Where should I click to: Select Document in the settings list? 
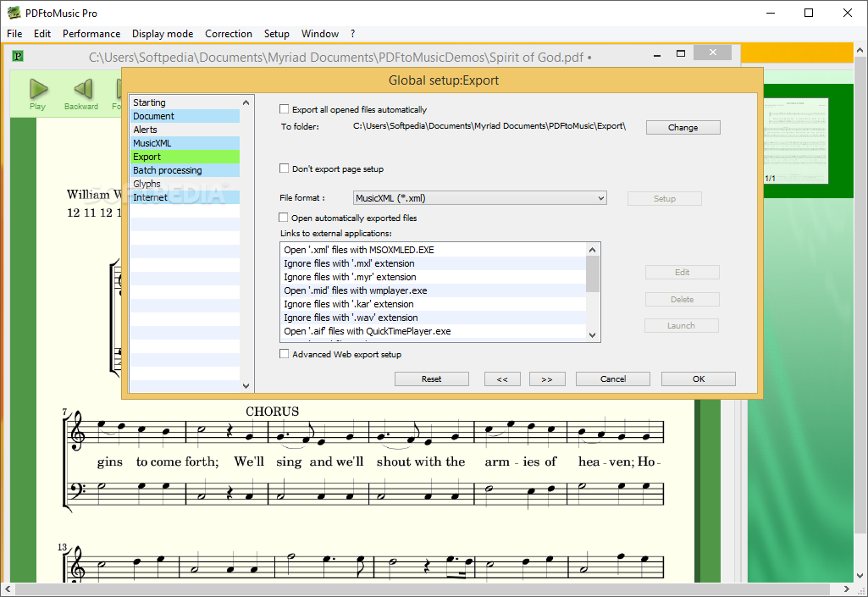click(185, 116)
